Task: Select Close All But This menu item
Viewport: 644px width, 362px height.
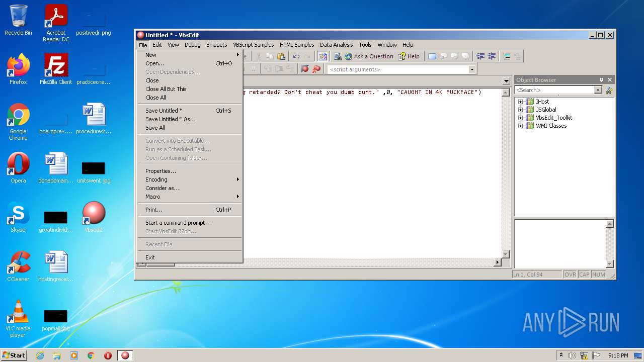Action: click(x=190, y=89)
